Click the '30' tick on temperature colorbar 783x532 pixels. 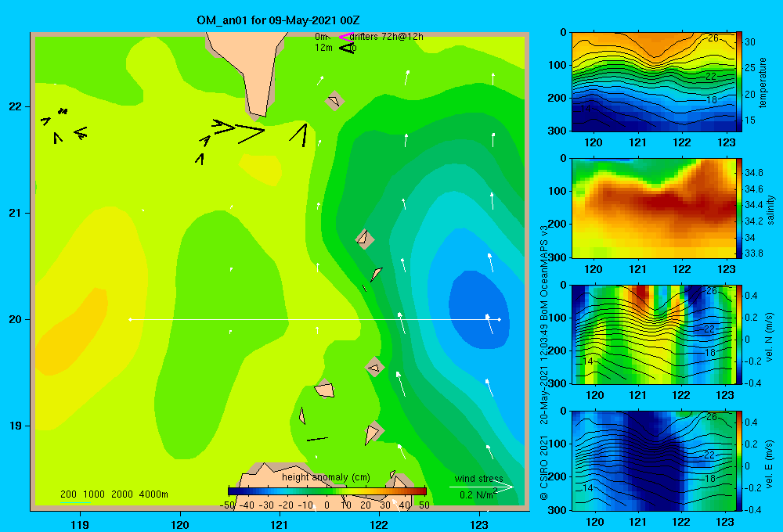(x=750, y=42)
